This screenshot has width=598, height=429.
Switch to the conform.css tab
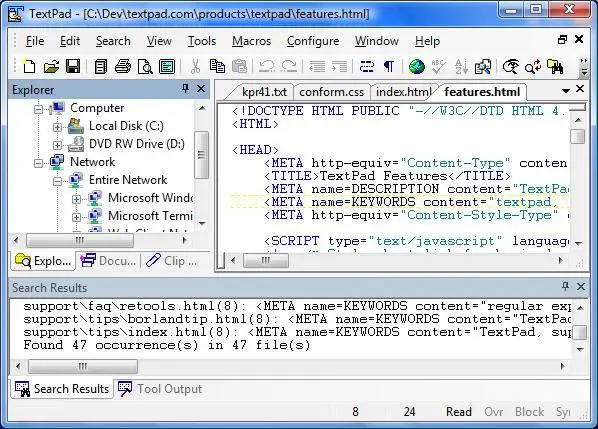(331, 92)
